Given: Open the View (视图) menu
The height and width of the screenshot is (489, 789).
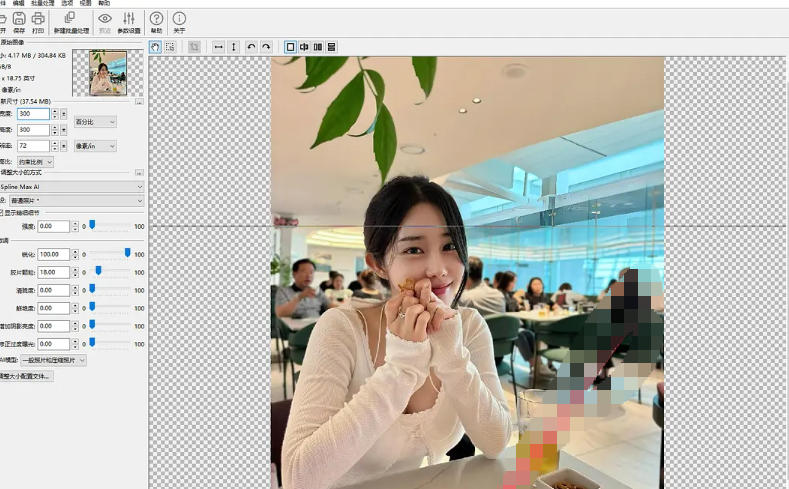Looking at the screenshot, I should pyautogui.click(x=85, y=4).
